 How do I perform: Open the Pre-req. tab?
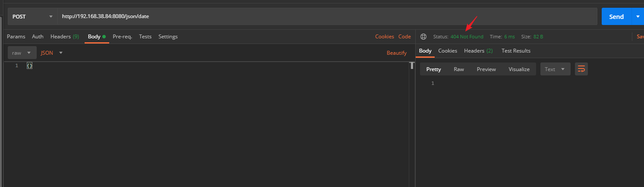[122, 37]
